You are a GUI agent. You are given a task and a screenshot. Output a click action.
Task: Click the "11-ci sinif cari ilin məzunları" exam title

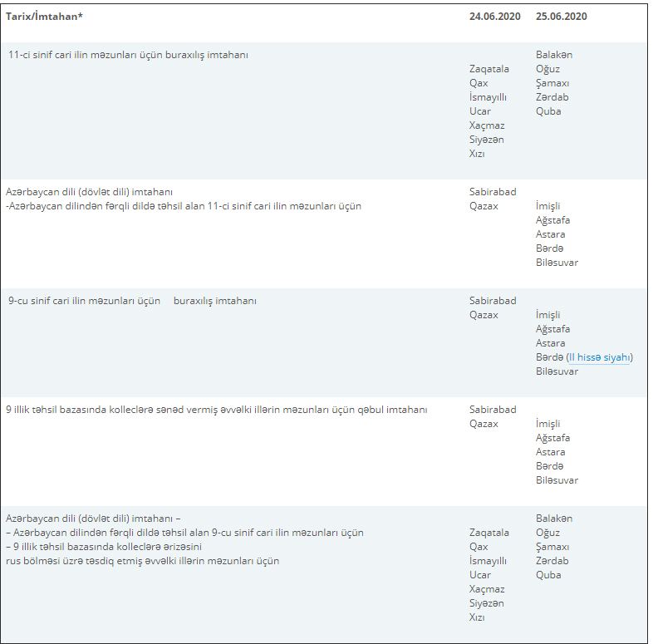click(128, 55)
